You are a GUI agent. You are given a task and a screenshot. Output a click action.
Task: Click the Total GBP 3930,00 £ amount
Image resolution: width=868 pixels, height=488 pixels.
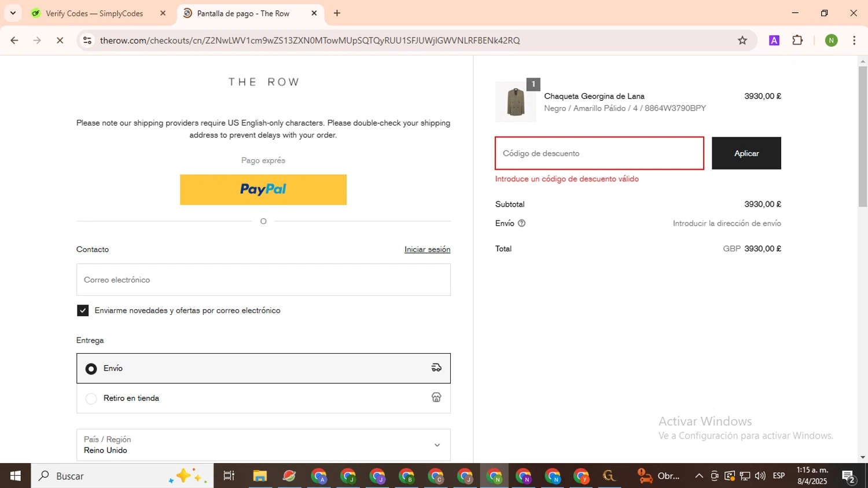[x=752, y=249]
